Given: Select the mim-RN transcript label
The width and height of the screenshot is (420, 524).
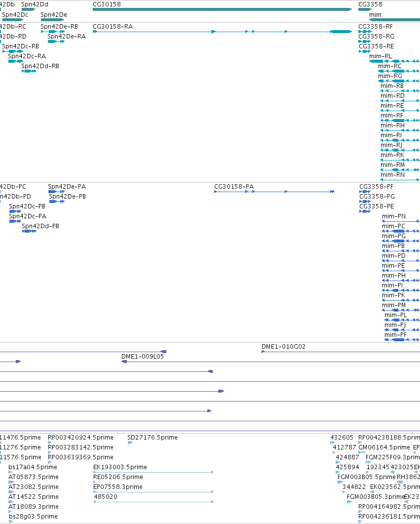Looking at the screenshot, I should pos(393,174).
